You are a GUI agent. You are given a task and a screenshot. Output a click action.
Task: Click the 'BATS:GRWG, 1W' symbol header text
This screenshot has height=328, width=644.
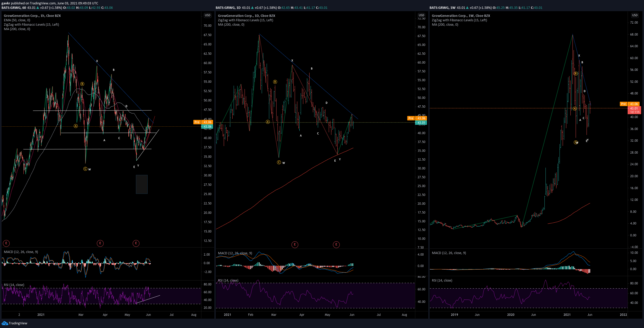[x=443, y=8]
